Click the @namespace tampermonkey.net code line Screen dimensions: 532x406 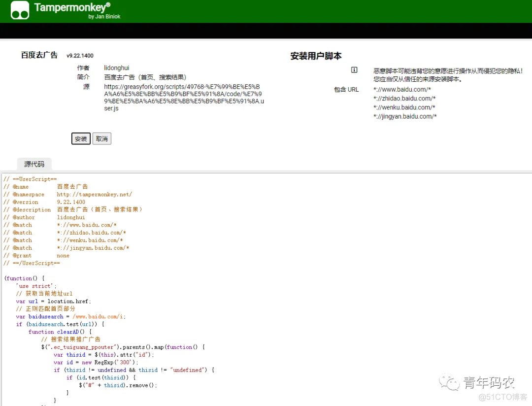(68, 195)
